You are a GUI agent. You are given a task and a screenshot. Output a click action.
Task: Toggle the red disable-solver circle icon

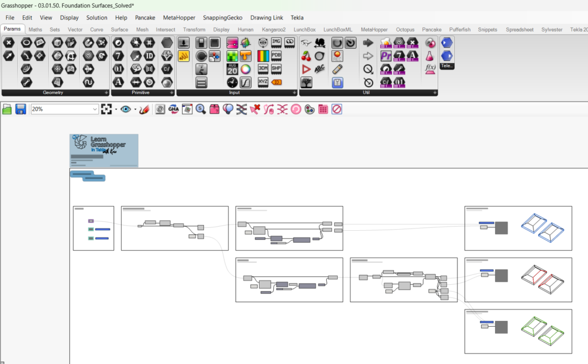(337, 109)
